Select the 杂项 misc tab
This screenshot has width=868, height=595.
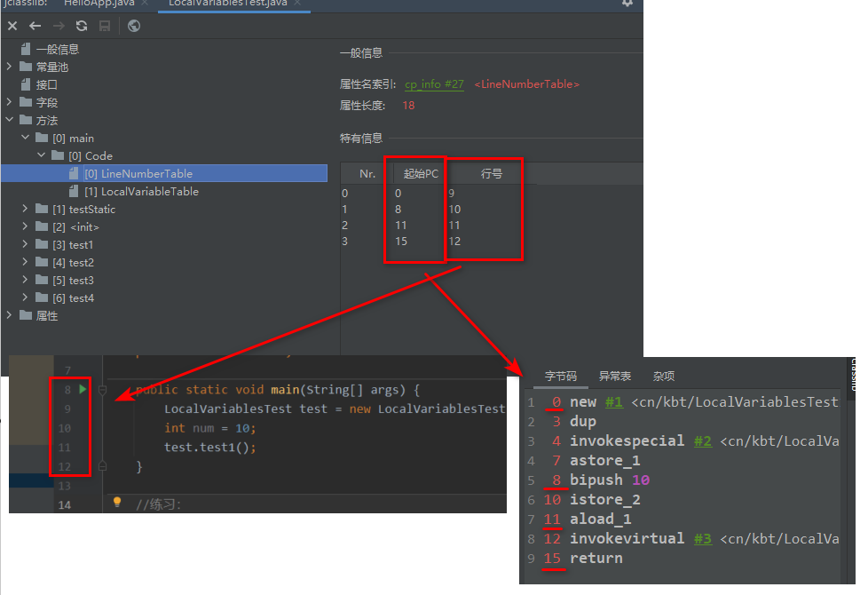pyautogui.click(x=663, y=377)
